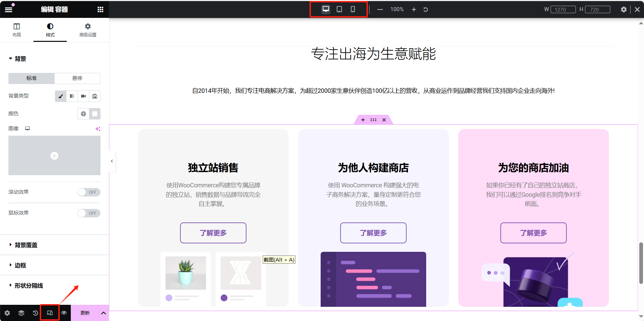
Task: Switch to mobile preview mode
Action: (353, 9)
